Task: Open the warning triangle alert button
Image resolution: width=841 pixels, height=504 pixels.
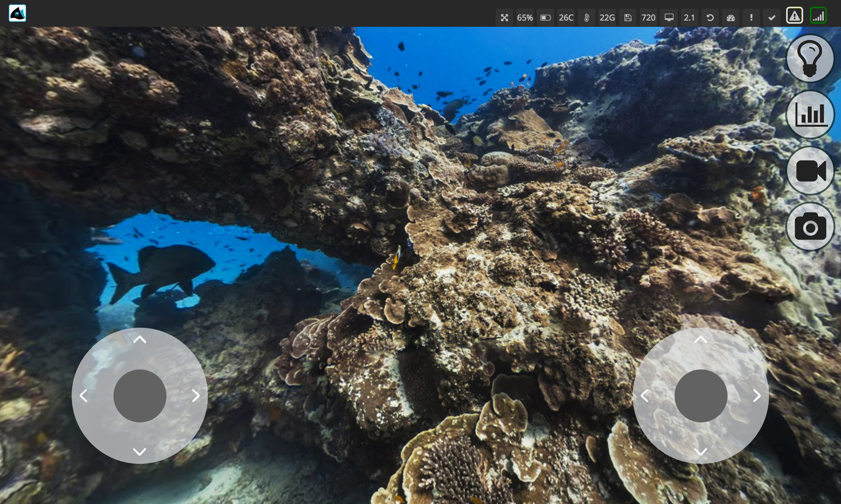Action: (794, 16)
